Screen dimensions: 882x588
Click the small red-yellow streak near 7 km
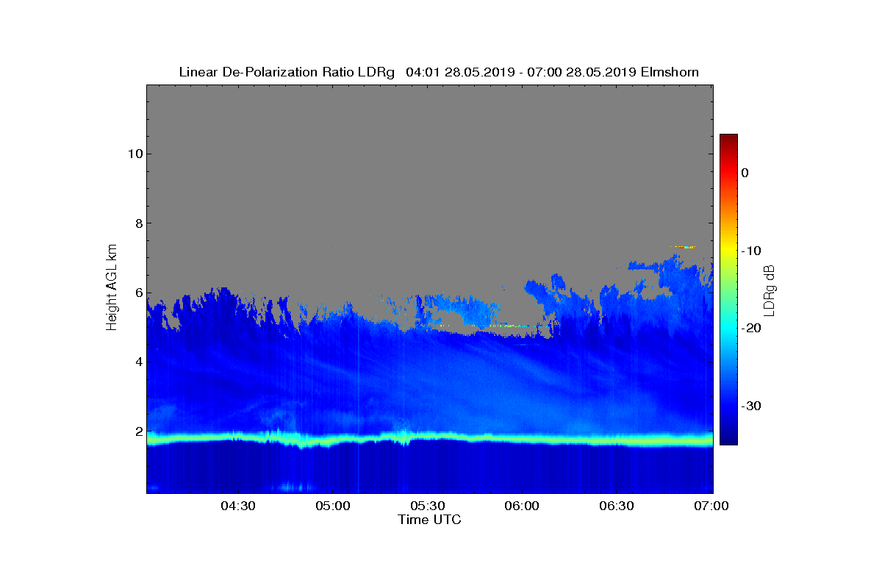click(x=683, y=247)
